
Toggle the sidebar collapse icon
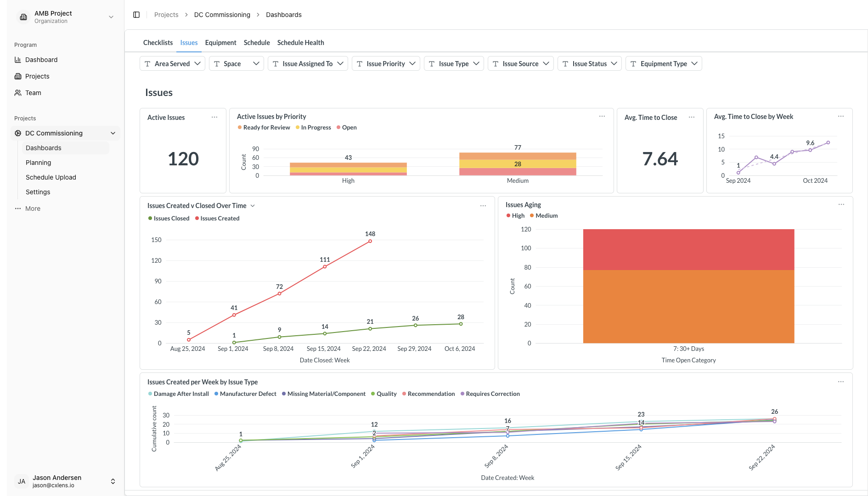[136, 15]
